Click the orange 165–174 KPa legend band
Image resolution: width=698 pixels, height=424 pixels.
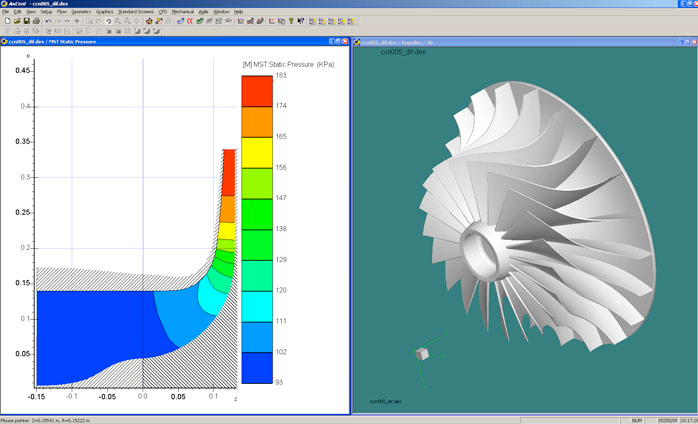tap(257, 122)
